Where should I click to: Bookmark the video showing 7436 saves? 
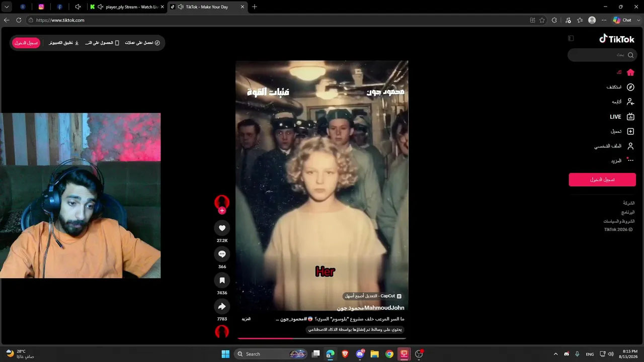pos(222,281)
